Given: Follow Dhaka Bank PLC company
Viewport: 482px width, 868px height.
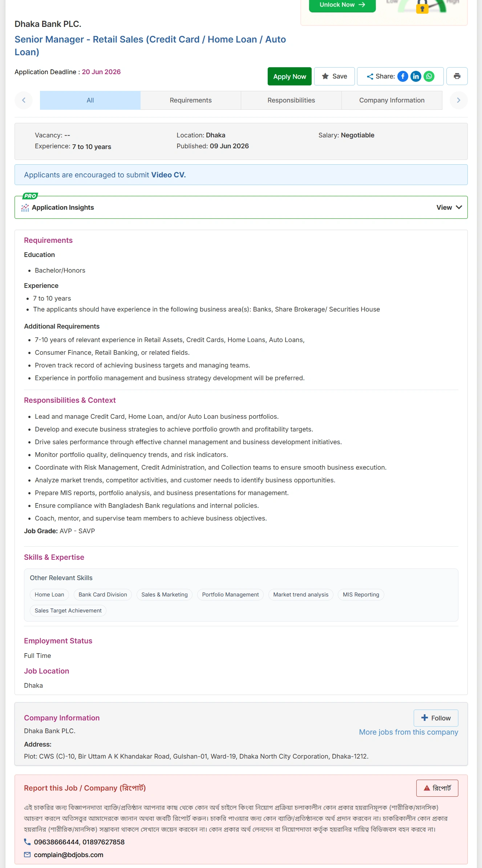Looking at the screenshot, I should [x=436, y=718].
